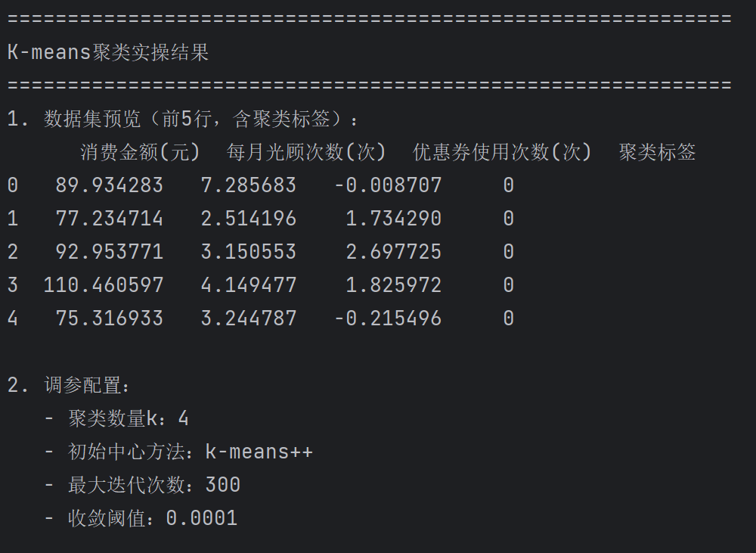Viewport: 756px width, 553px height.
Task: Click the line '最大迭代次数: 300'
Action: point(143,485)
